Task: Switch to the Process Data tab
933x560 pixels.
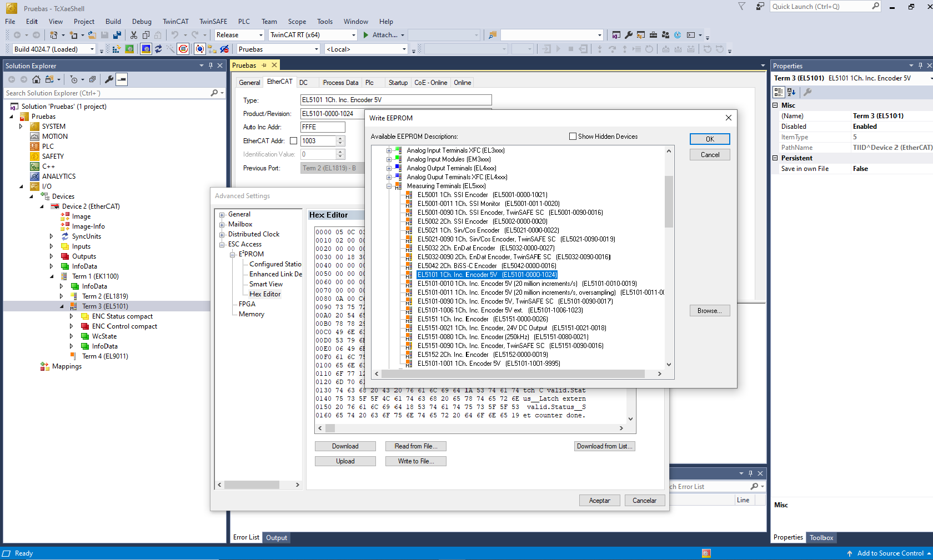Action: [340, 83]
